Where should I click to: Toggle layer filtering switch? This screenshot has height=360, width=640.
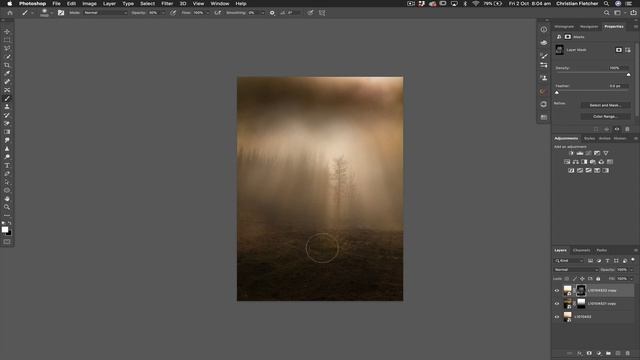tap(633, 260)
